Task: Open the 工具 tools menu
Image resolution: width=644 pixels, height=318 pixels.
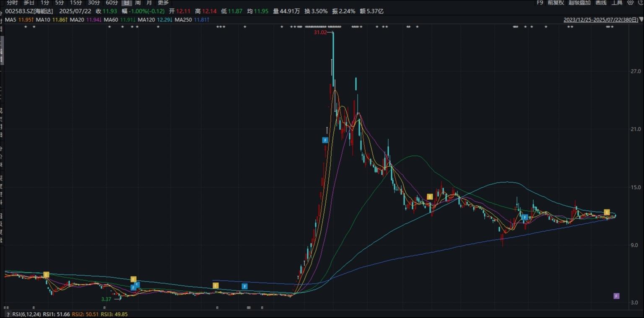Action: [x=617, y=3]
